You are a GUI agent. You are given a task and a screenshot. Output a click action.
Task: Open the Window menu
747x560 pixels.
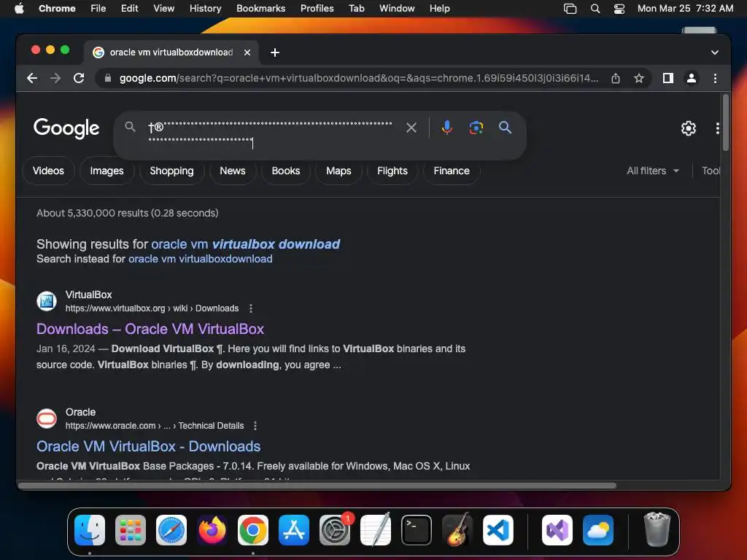(397, 8)
